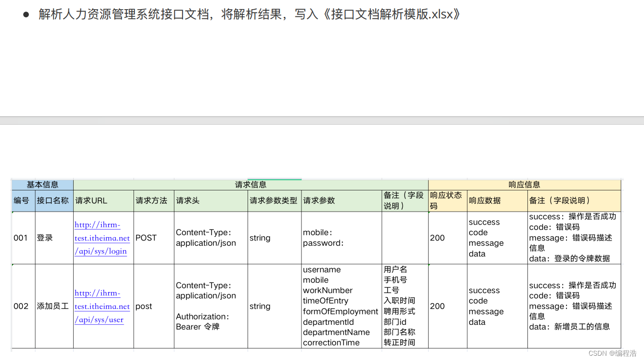This screenshot has height=361, width=644.
Task: Select the response data cell in row 001
Action: [497, 238]
